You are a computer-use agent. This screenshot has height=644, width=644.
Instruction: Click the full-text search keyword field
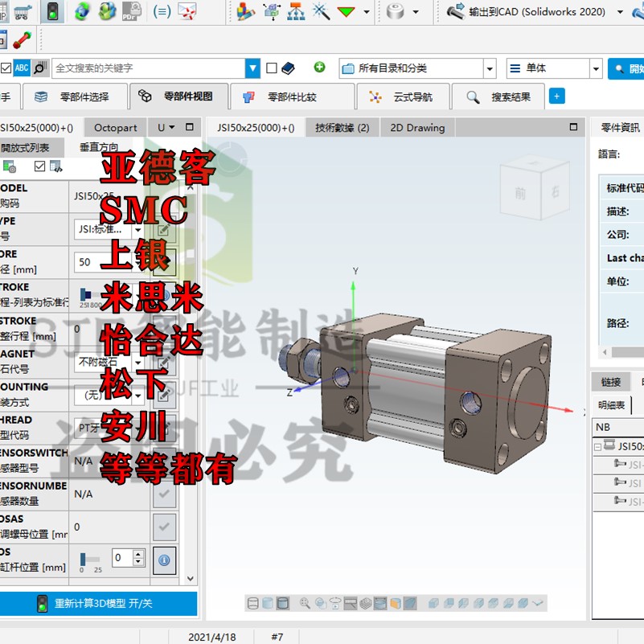148,68
